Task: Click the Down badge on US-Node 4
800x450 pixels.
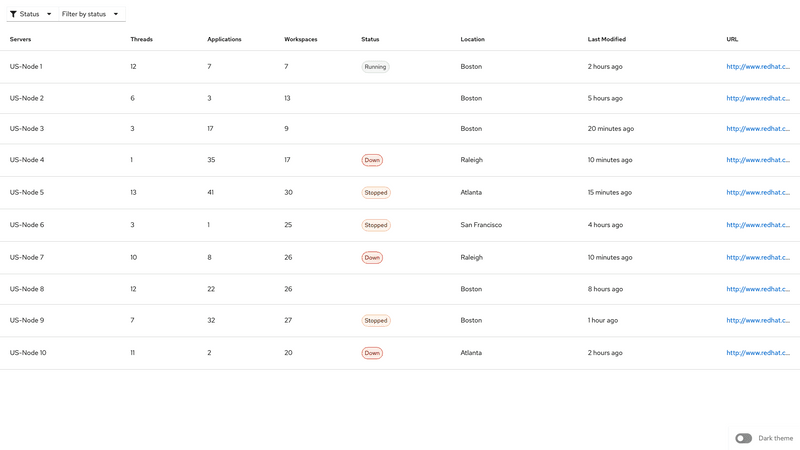Action: point(372,160)
